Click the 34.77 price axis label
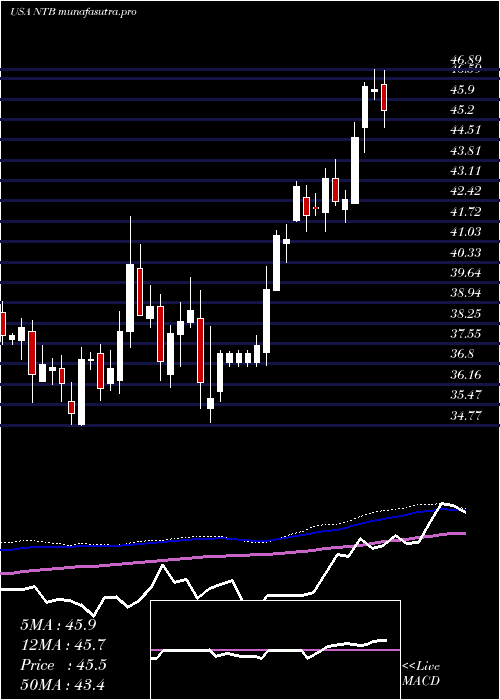 click(x=466, y=416)
